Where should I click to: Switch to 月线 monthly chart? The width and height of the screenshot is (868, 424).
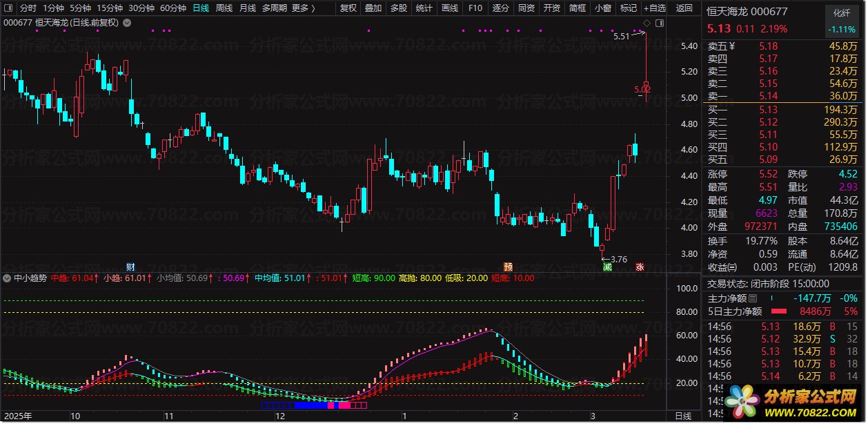pyautogui.click(x=248, y=8)
